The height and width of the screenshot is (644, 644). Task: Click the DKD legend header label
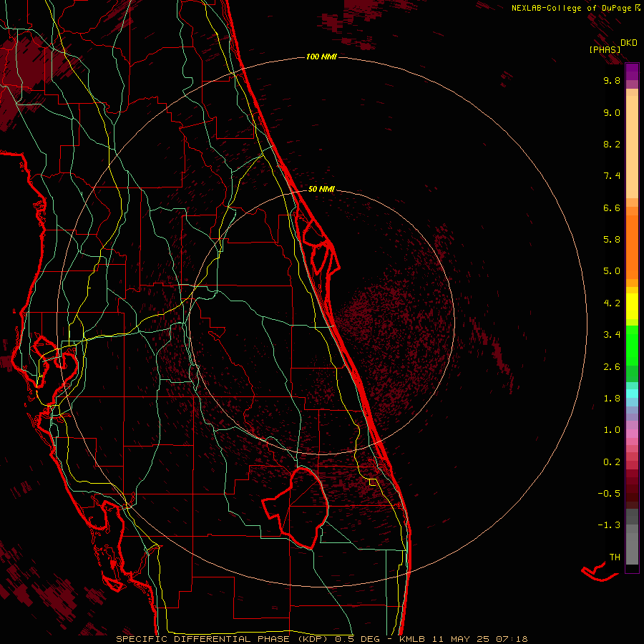(x=629, y=43)
